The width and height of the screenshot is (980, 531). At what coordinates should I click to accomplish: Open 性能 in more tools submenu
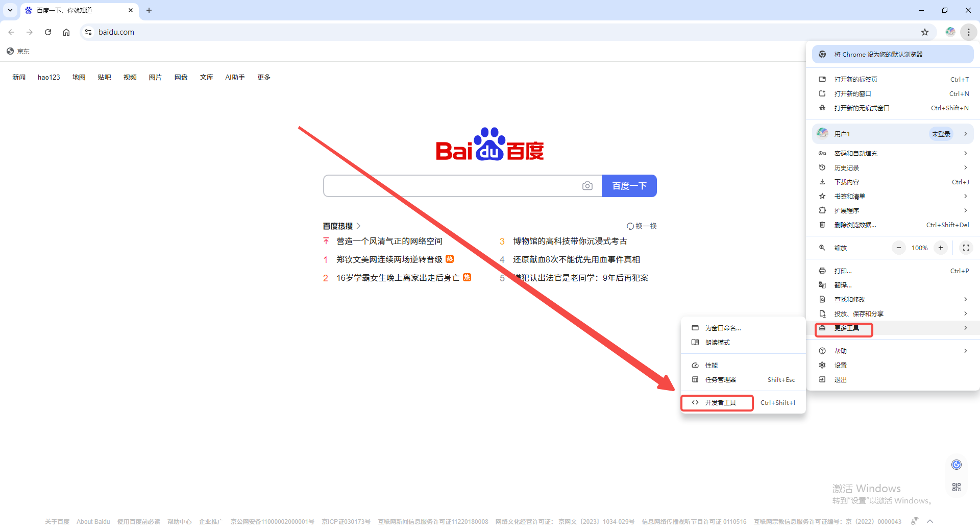click(743, 365)
